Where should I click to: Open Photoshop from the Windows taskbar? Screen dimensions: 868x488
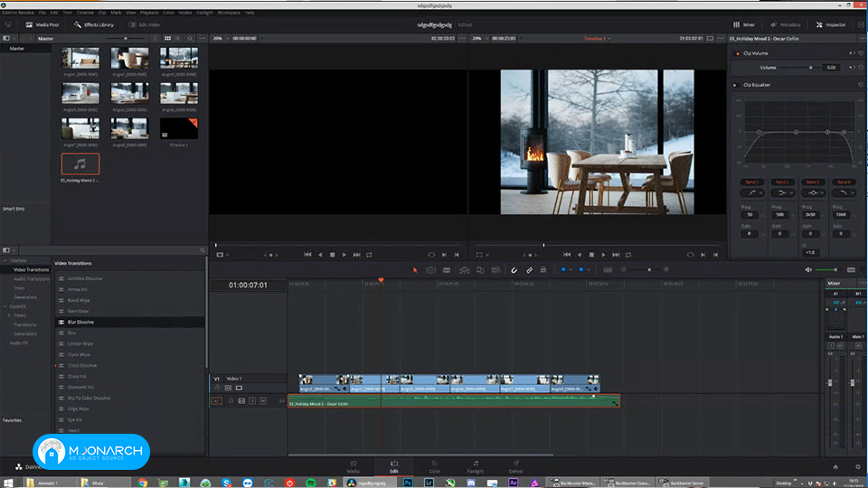pos(408,483)
